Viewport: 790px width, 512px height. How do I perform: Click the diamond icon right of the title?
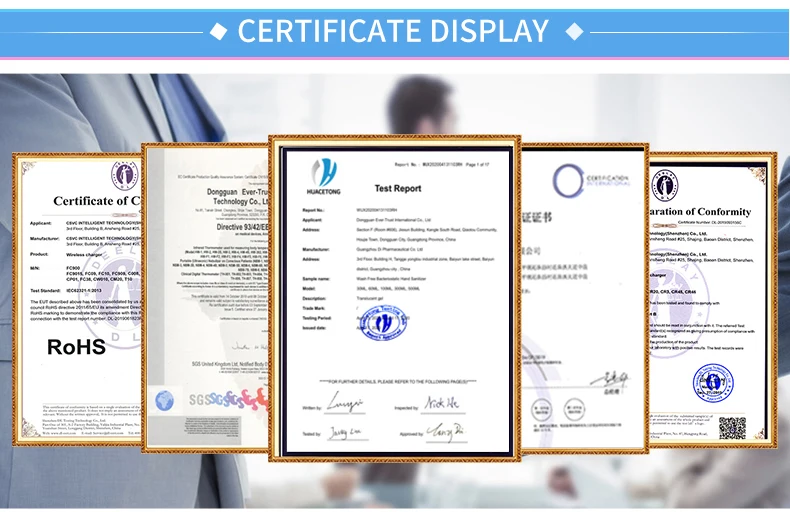click(x=574, y=31)
